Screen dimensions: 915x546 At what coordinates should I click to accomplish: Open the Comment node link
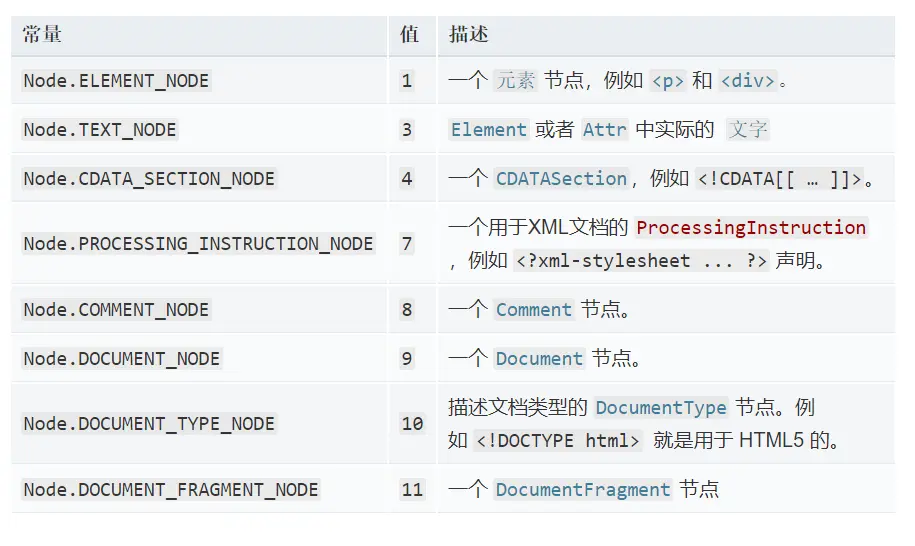click(x=533, y=310)
